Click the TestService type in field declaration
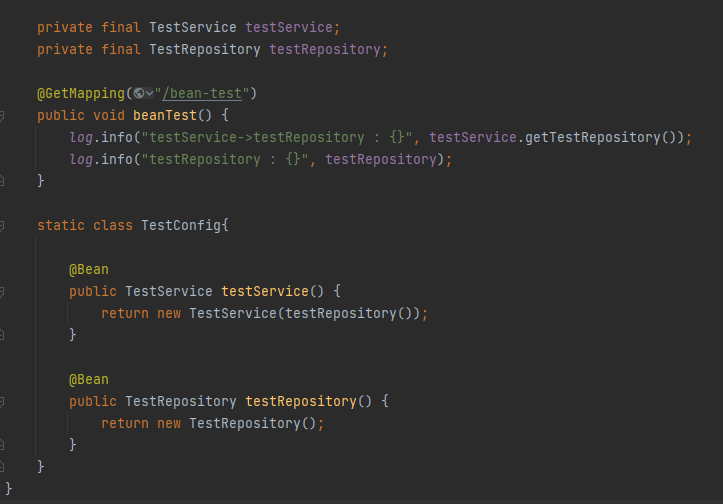 coord(193,27)
